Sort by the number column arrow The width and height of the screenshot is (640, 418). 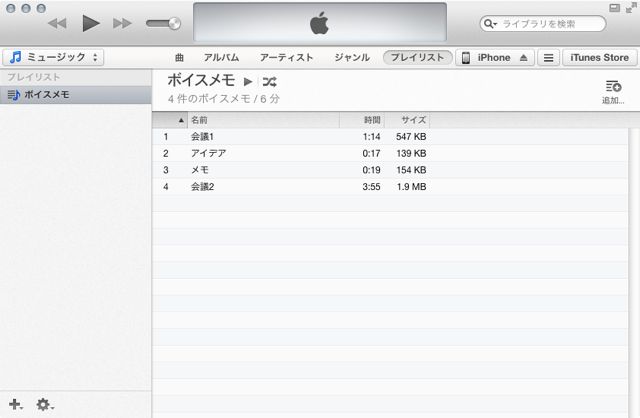[x=181, y=120]
